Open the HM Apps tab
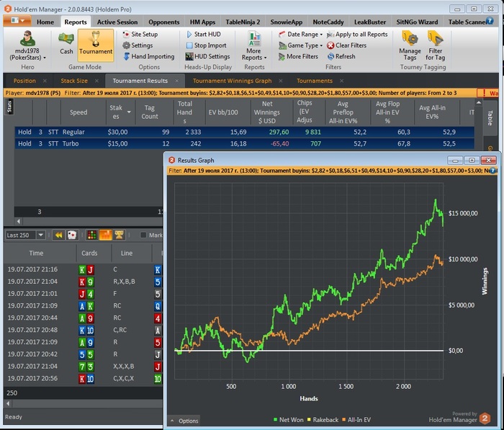The image size is (504, 430). [202, 22]
